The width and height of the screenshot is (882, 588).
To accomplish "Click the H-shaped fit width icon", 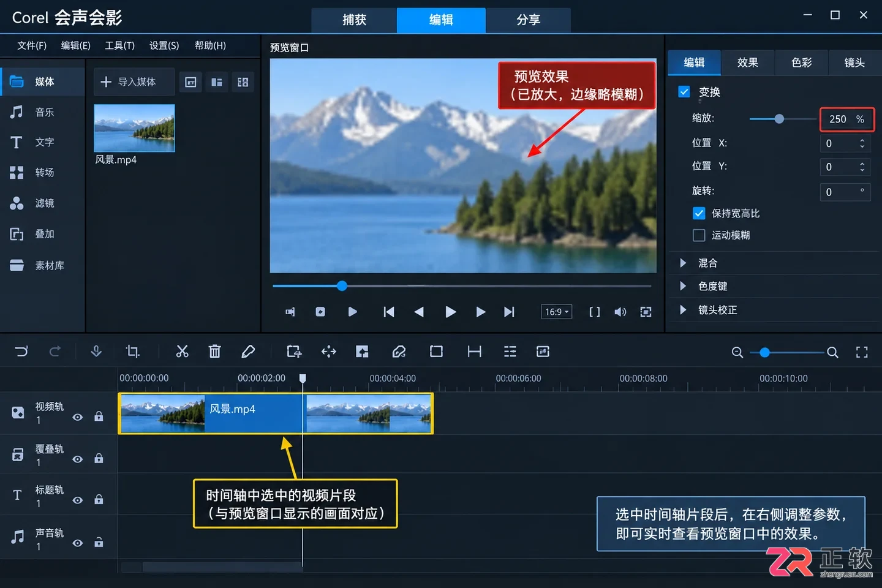I will [x=474, y=352].
